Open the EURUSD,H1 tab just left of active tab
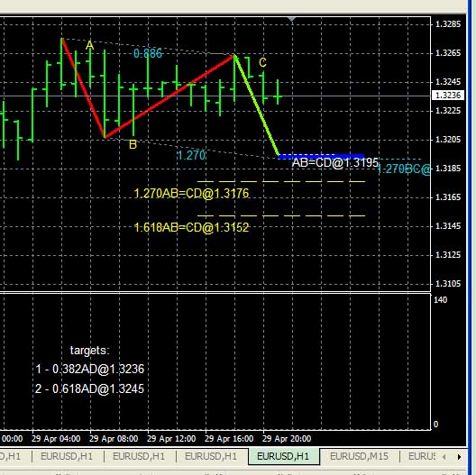The width and height of the screenshot is (476, 475). click(x=211, y=456)
